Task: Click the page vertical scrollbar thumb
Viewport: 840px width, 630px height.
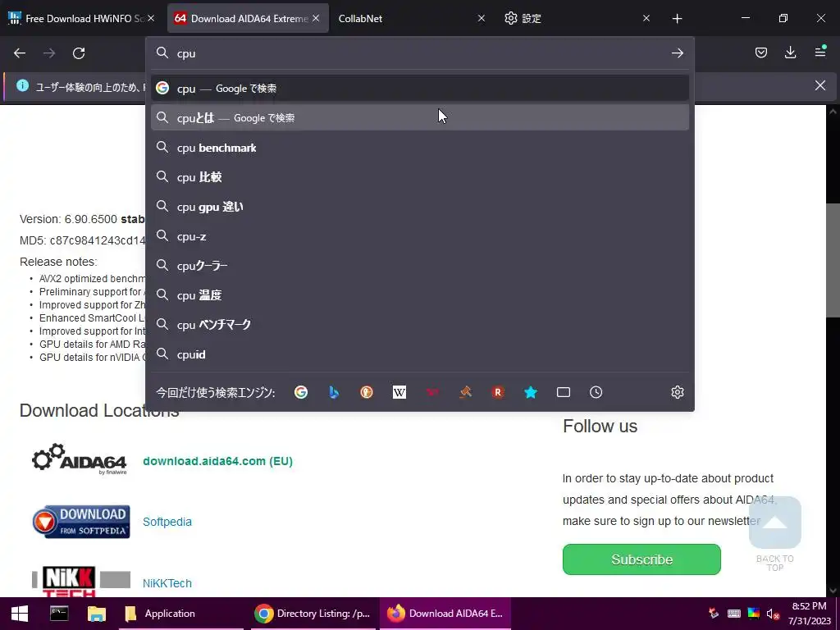Action: pyautogui.click(x=833, y=260)
